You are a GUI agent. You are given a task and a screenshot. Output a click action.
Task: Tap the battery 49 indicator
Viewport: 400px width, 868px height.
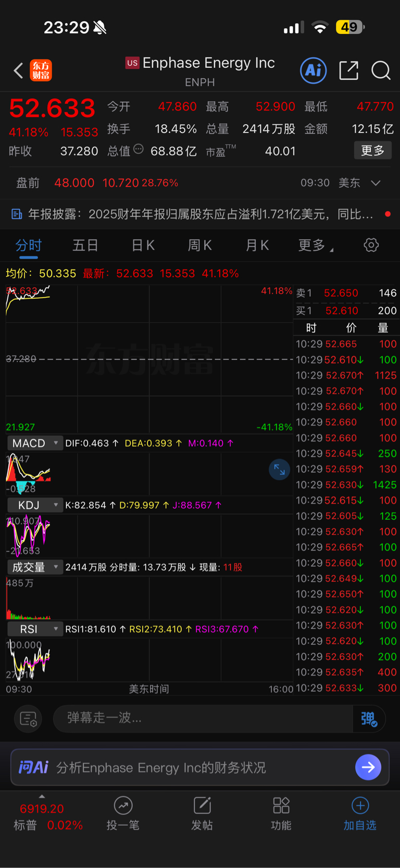(x=351, y=27)
